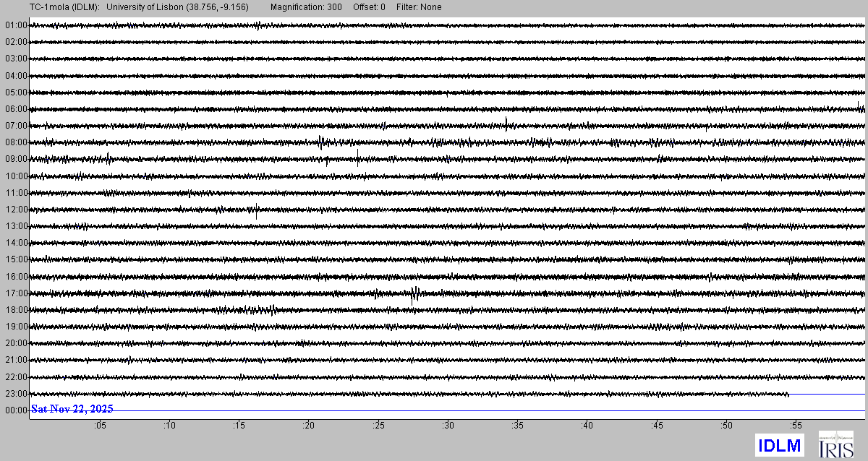Screen dimensions: 868x461
Task: Click the 17:00 hour row label
Action: coord(16,293)
